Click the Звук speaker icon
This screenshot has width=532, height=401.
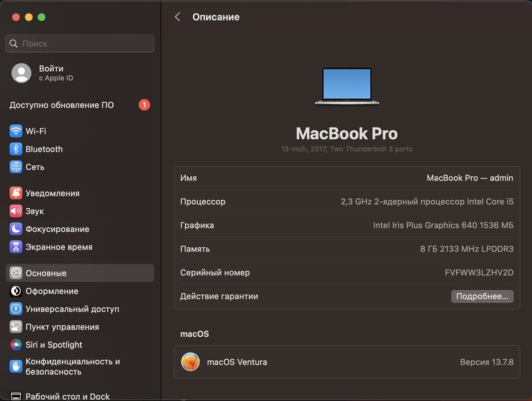pyautogui.click(x=15, y=211)
